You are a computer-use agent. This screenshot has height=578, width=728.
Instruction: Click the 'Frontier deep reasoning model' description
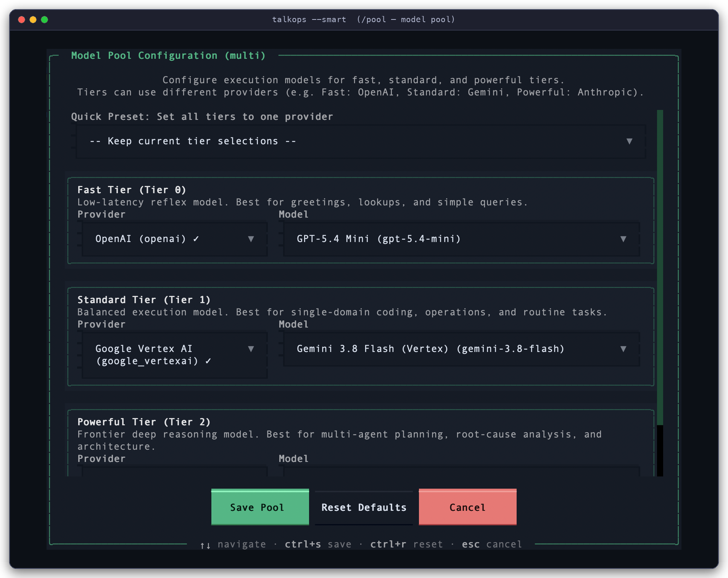340,440
